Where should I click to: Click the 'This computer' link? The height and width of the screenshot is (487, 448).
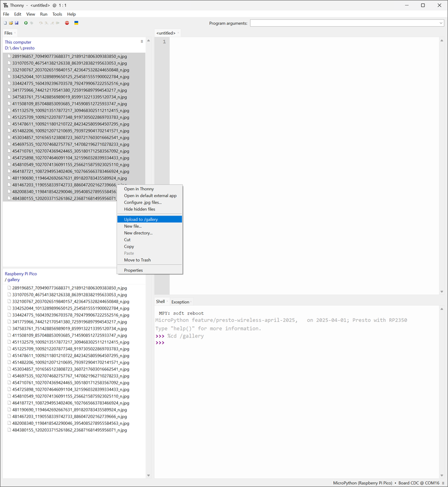coord(18,42)
